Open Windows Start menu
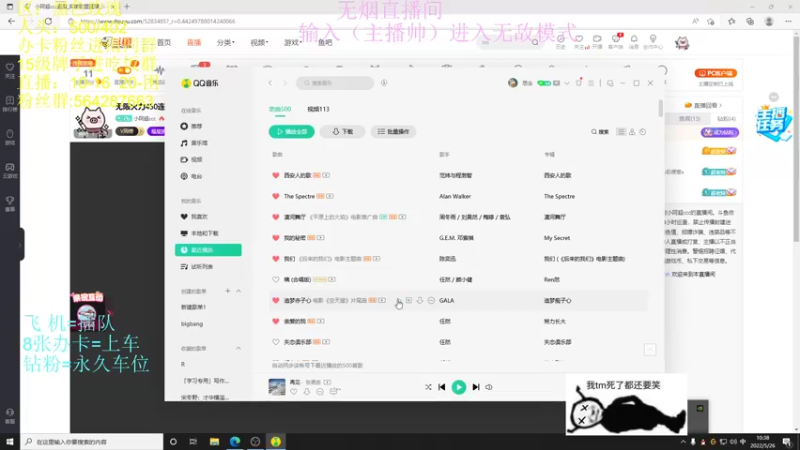The width and height of the screenshot is (800, 450). [x=10, y=442]
